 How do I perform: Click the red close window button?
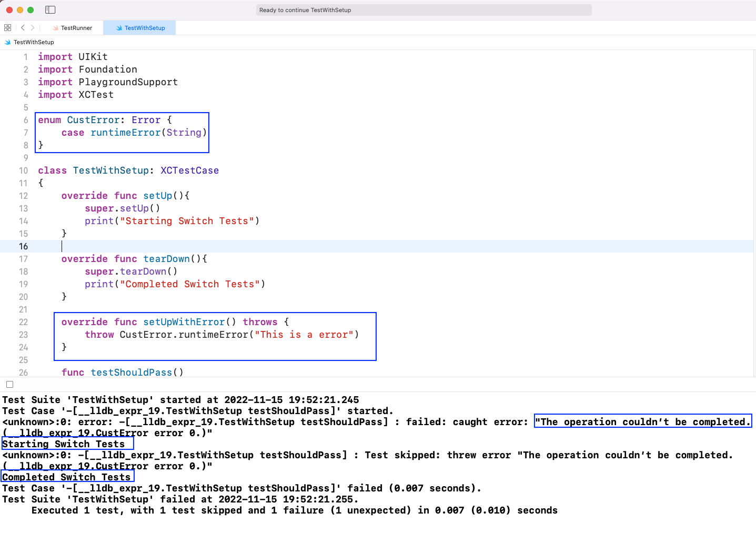tap(9, 10)
